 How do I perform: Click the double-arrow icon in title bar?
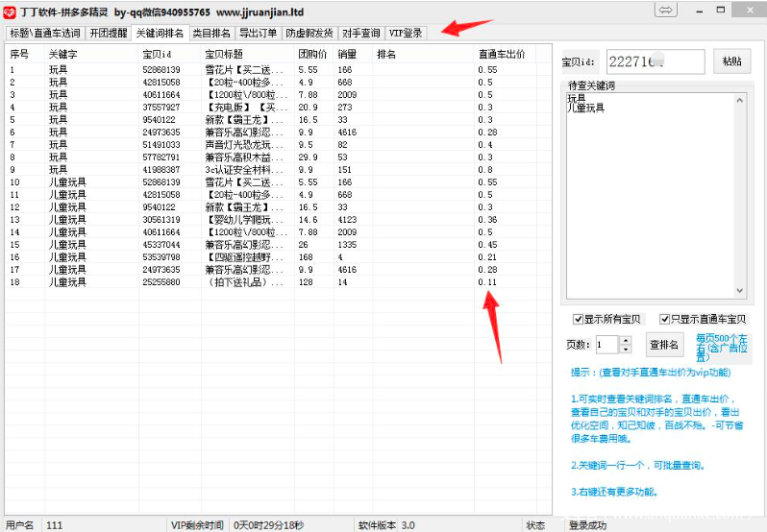pos(665,11)
